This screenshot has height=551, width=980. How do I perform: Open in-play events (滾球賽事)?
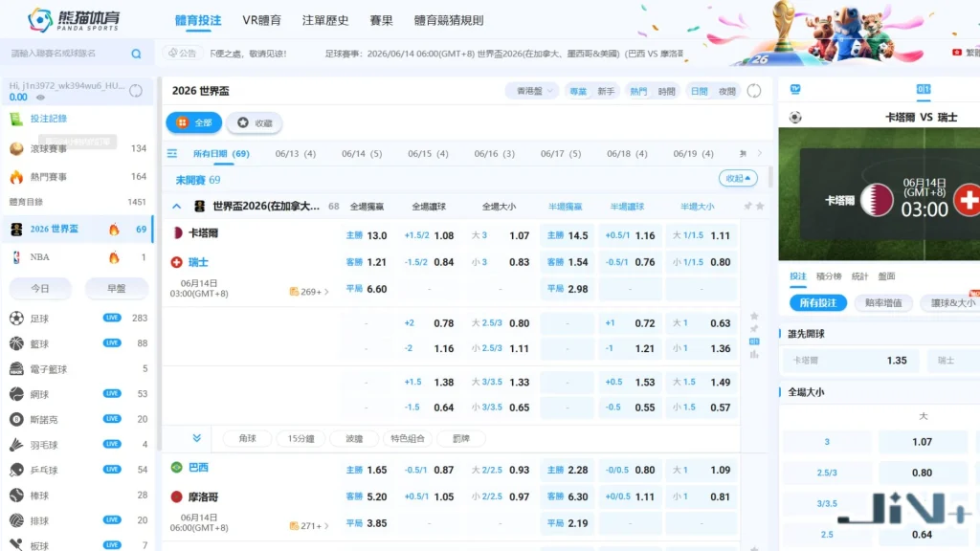[x=78, y=148]
